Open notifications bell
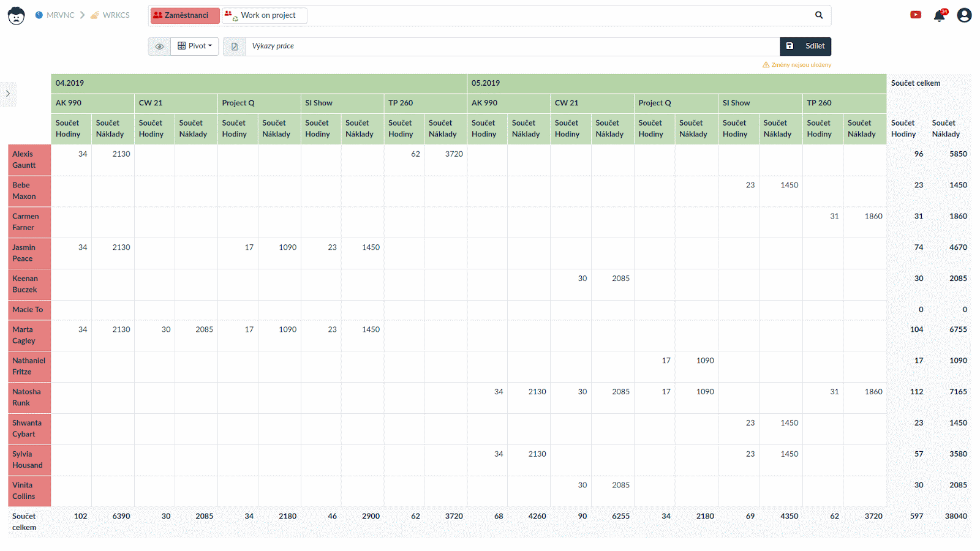The width and height of the screenshot is (980, 551). click(940, 16)
